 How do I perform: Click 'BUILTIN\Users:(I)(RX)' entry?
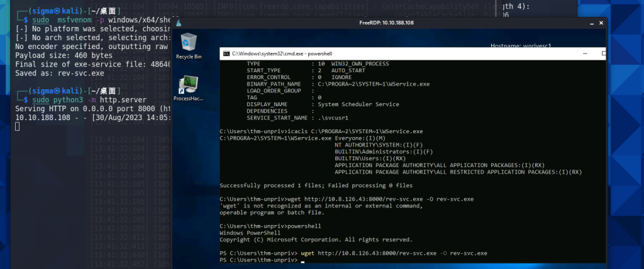370,158
